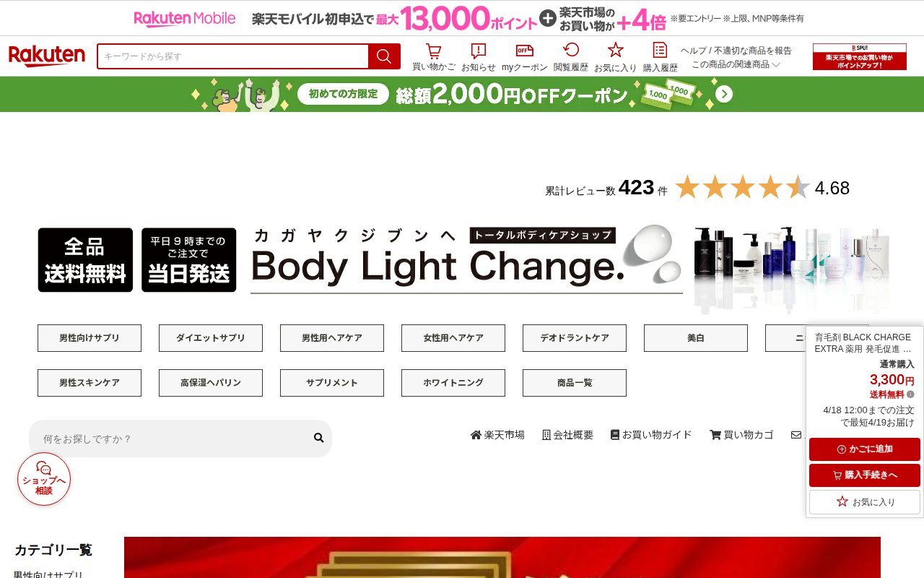The width and height of the screenshot is (924, 578).
Task: Click the red search magnifier button
Action: point(384,56)
